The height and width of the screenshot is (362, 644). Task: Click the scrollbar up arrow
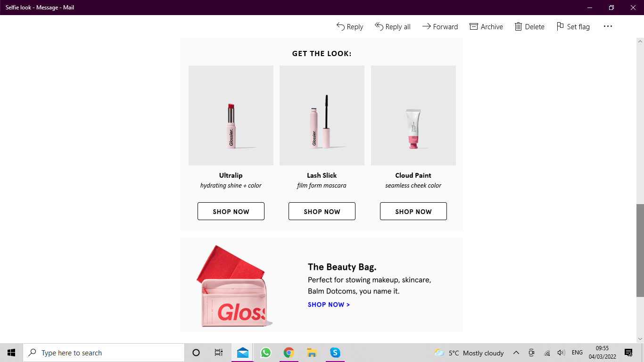tap(640, 41)
